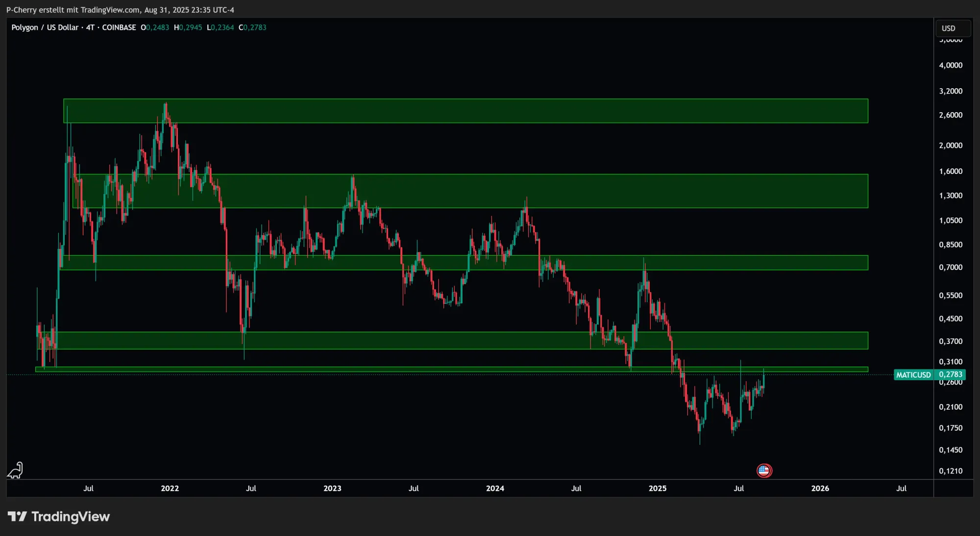Click the P-Cherry TradingView.com header caption

(120, 10)
